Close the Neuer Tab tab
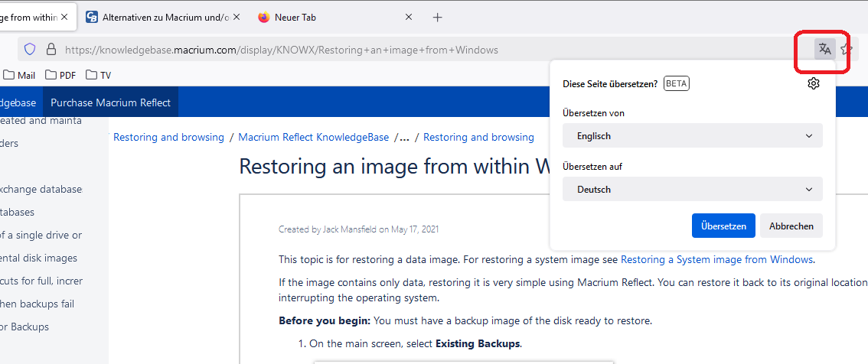This screenshot has height=364, width=868. click(x=409, y=17)
